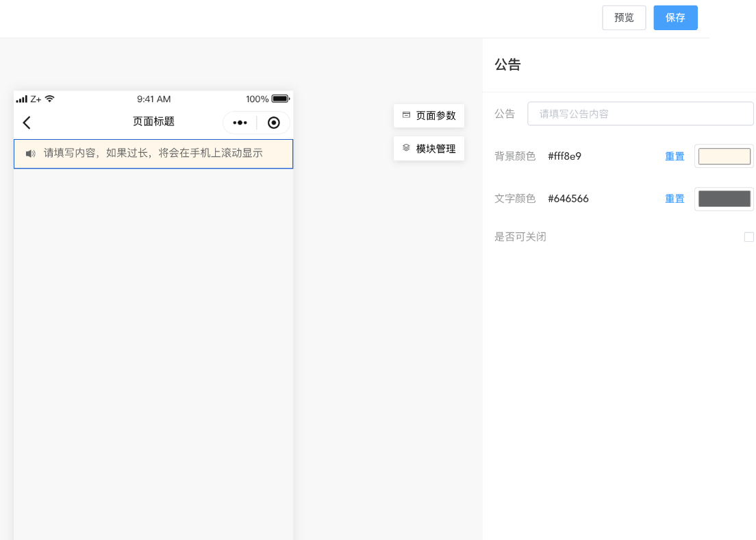Open the three-dots menu in phone header
Screen dimensions: 756x540
tap(240, 123)
